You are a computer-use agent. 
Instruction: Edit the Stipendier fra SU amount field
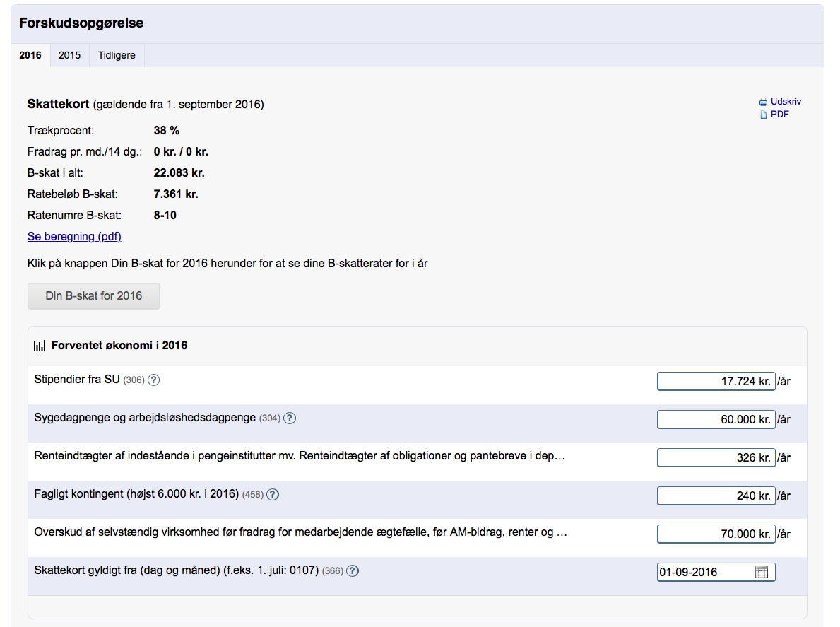tap(716, 381)
